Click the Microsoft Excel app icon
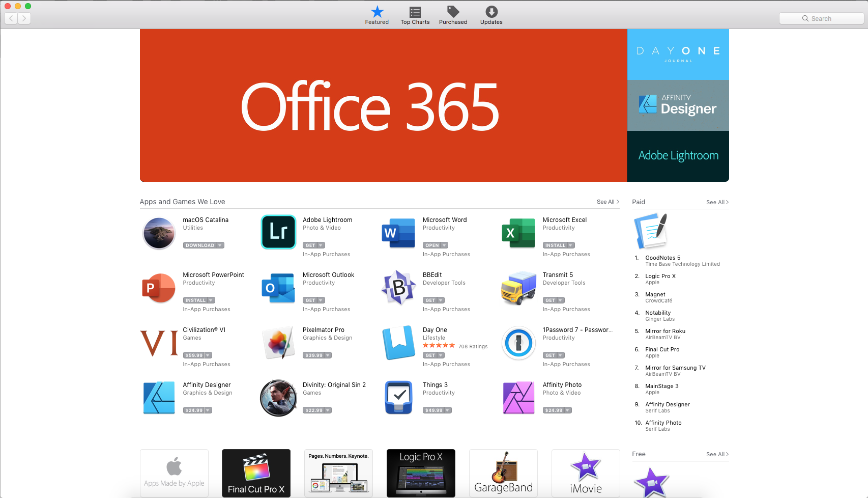 518,233
